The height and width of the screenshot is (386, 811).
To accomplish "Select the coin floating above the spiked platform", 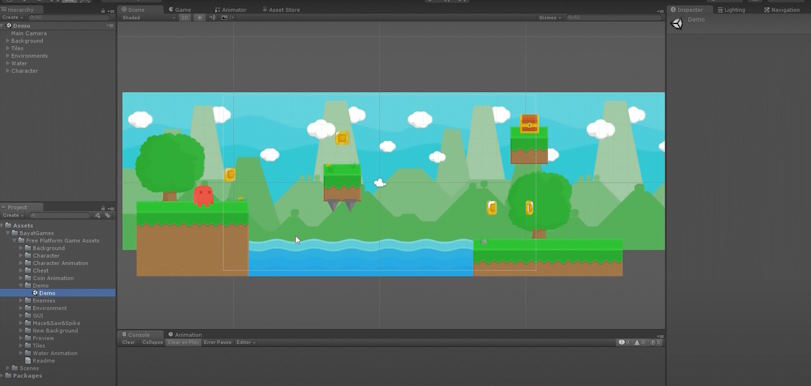I will [342, 138].
